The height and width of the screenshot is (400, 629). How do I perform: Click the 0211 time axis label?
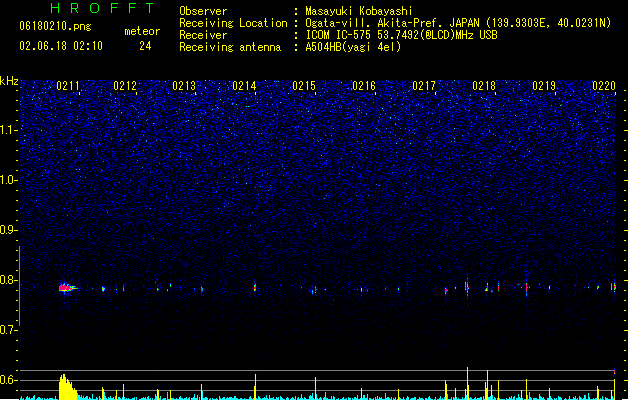pyautogui.click(x=68, y=86)
